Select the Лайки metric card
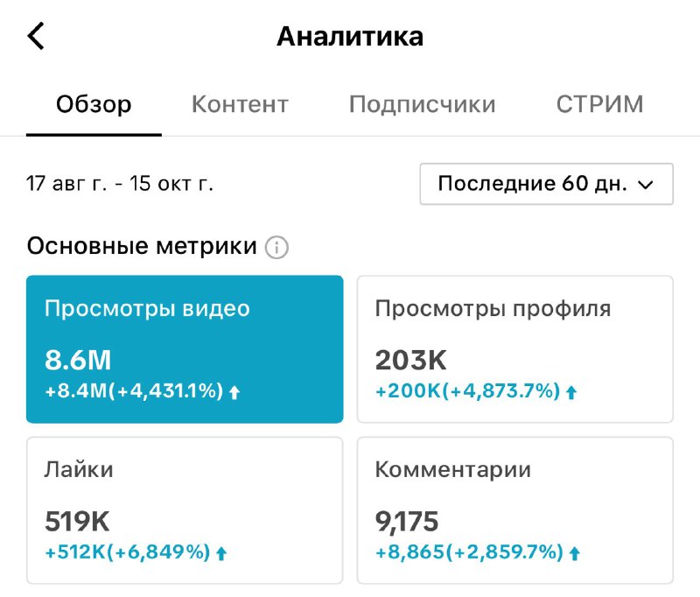This screenshot has width=700, height=597. tap(185, 510)
